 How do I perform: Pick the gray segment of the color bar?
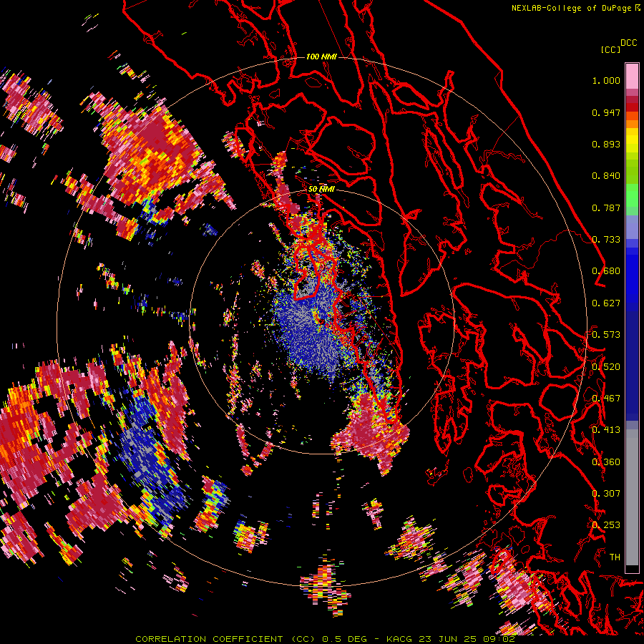click(x=632, y=497)
